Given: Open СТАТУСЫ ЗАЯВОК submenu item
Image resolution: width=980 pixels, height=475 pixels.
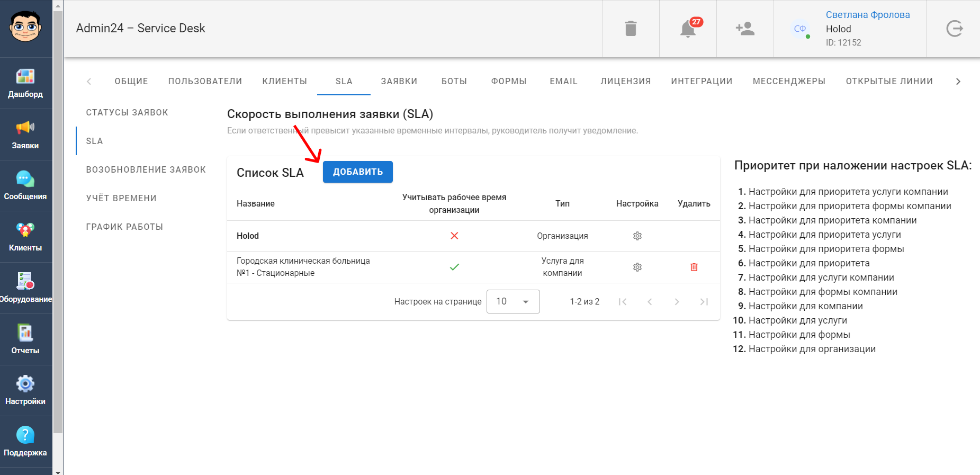Looking at the screenshot, I should point(127,112).
